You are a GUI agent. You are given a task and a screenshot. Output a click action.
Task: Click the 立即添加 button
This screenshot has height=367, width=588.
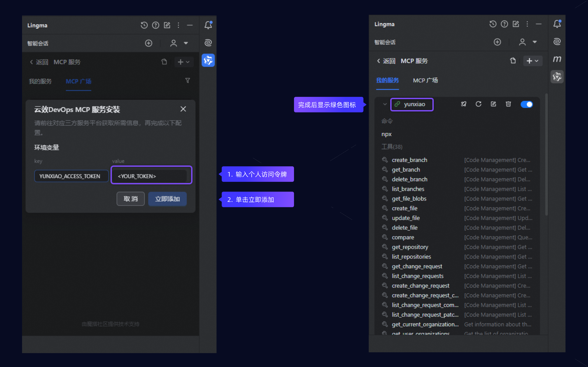pos(167,199)
